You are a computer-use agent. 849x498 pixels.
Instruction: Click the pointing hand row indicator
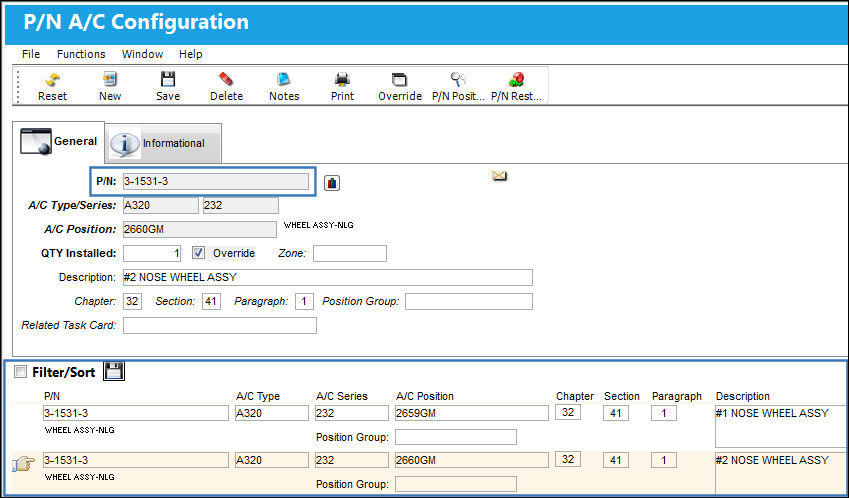coord(23,464)
